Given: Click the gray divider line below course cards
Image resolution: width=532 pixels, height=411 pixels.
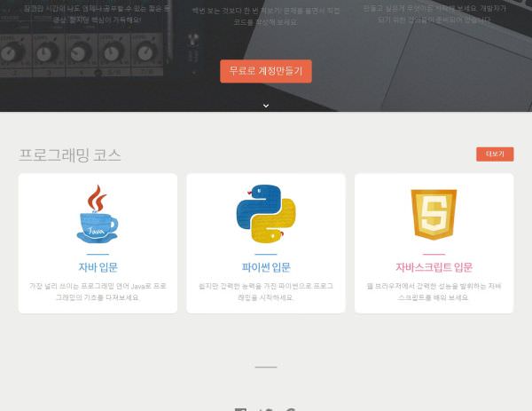Looking at the screenshot, I should (x=266, y=367).
